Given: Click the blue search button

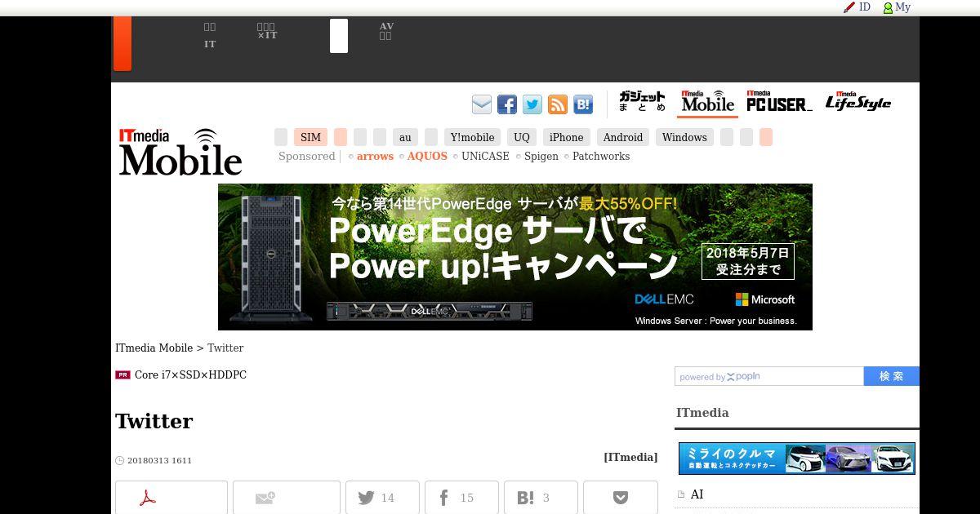Looking at the screenshot, I should click(892, 376).
